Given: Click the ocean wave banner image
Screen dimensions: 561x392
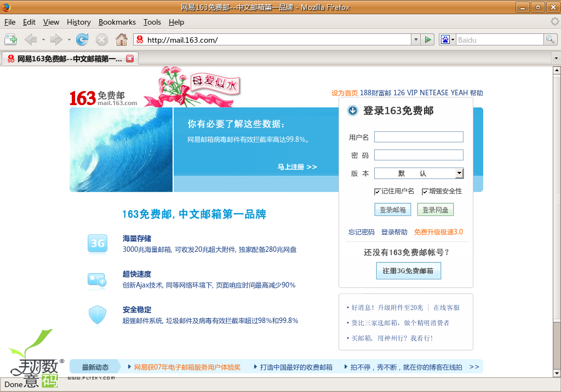Looking at the screenshot, I should click(121, 149).
